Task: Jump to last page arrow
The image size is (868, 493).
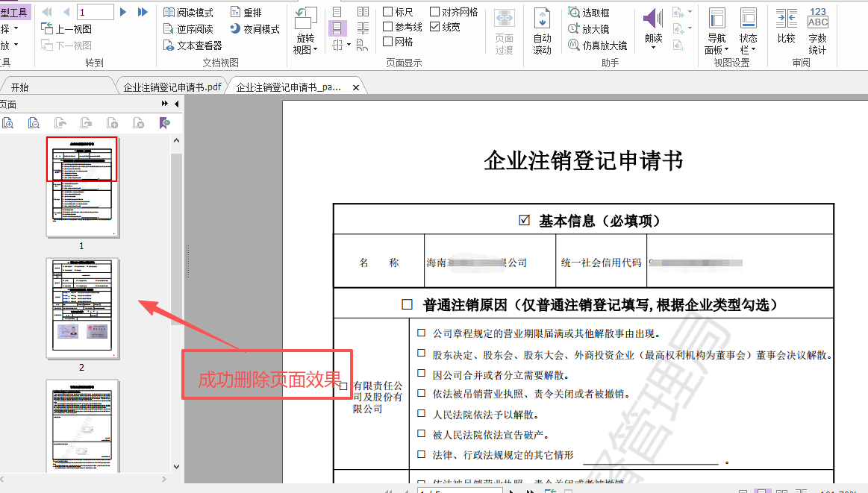Action: click(x=143, y=12)
